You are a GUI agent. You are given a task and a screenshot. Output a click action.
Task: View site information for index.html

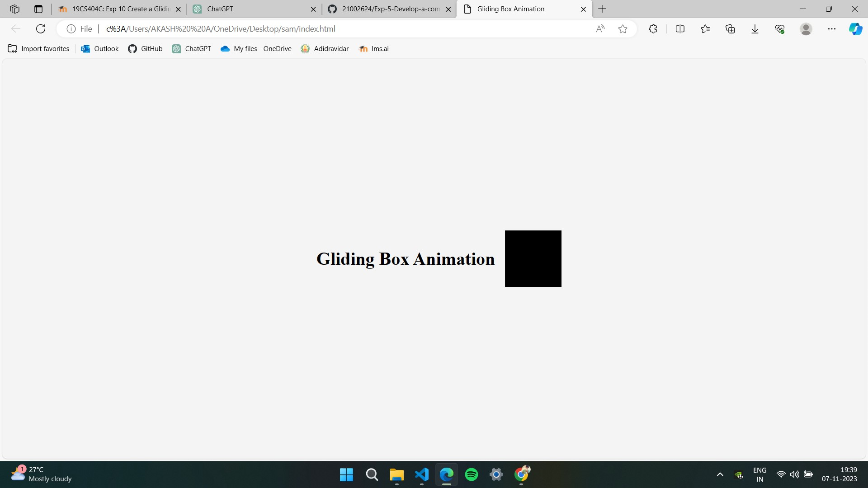pyautogui.click(x=71, y=28)
